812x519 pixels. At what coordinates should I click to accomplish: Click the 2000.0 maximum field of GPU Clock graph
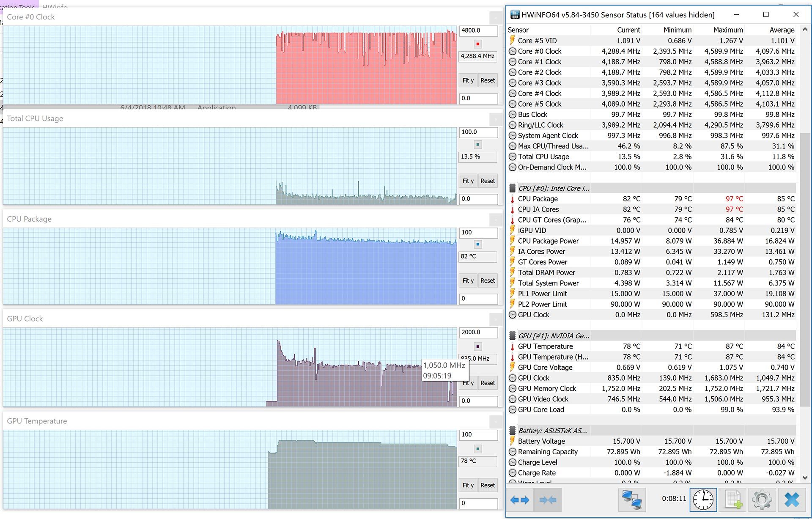pos(478,333)
